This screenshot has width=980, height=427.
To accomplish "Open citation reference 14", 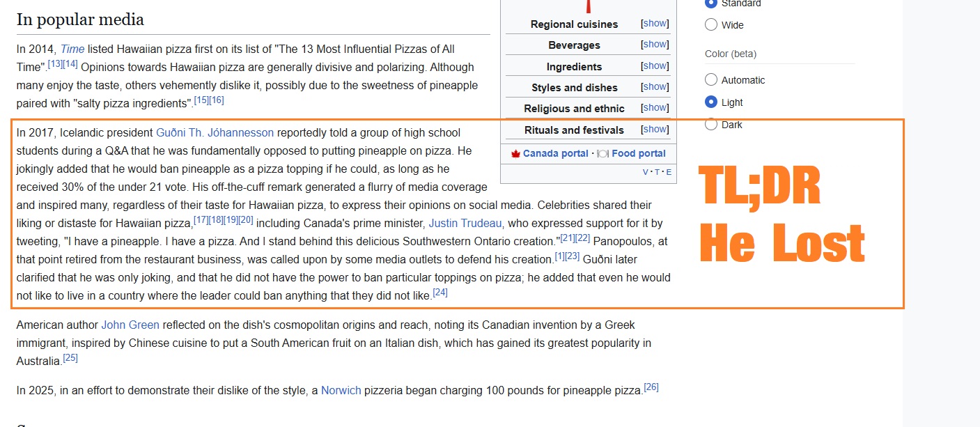I will pos(70,64).
